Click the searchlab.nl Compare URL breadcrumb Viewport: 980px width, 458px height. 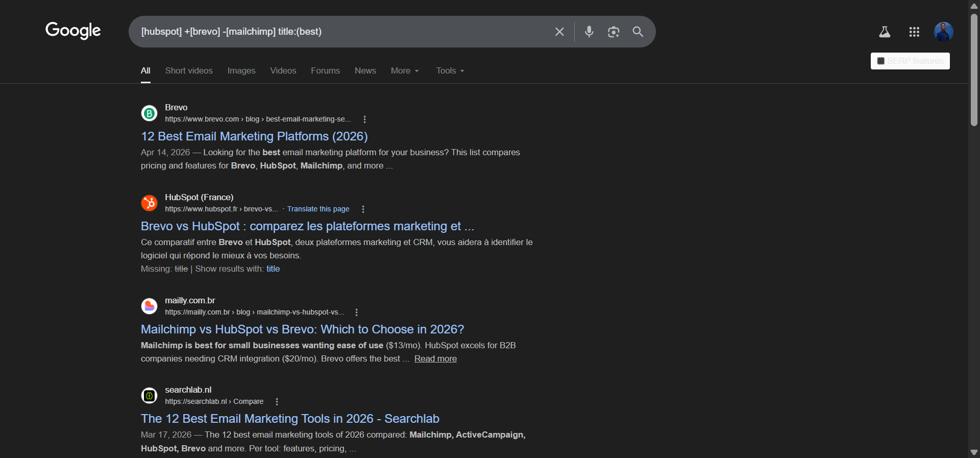point(214,402)
